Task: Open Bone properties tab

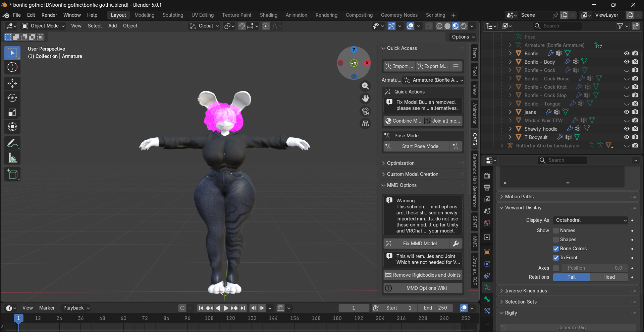Action: pyautogui.click(x=487, y=299)
